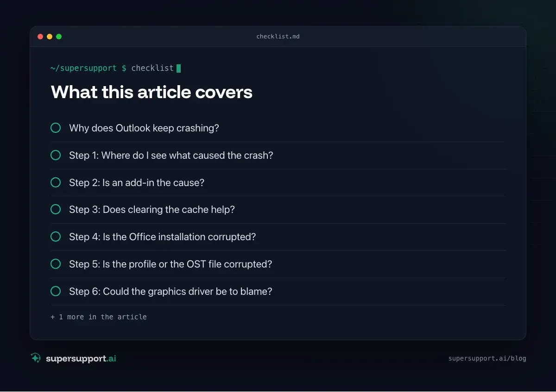Click the supersupport.ai brand name
This screenshot has width=556, height=392.
[x=81, y=358]
